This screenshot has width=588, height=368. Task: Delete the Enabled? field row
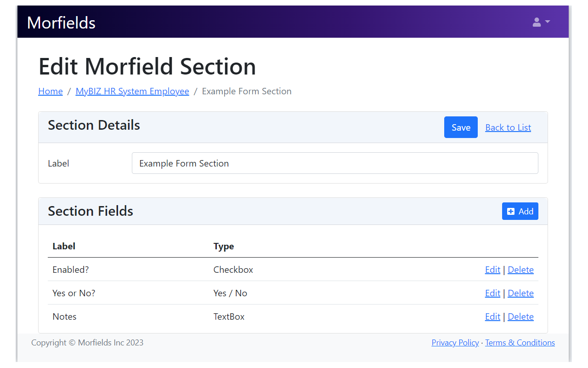(520, 270)
